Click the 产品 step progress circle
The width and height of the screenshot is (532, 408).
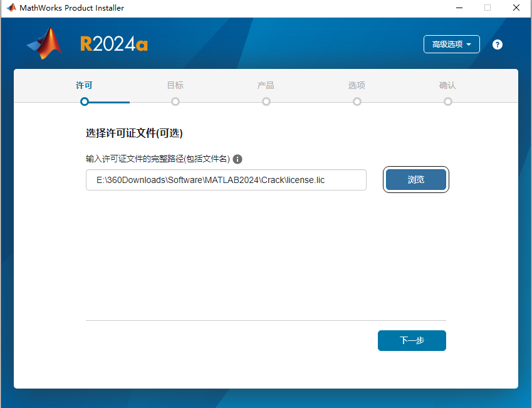point(266,102)
